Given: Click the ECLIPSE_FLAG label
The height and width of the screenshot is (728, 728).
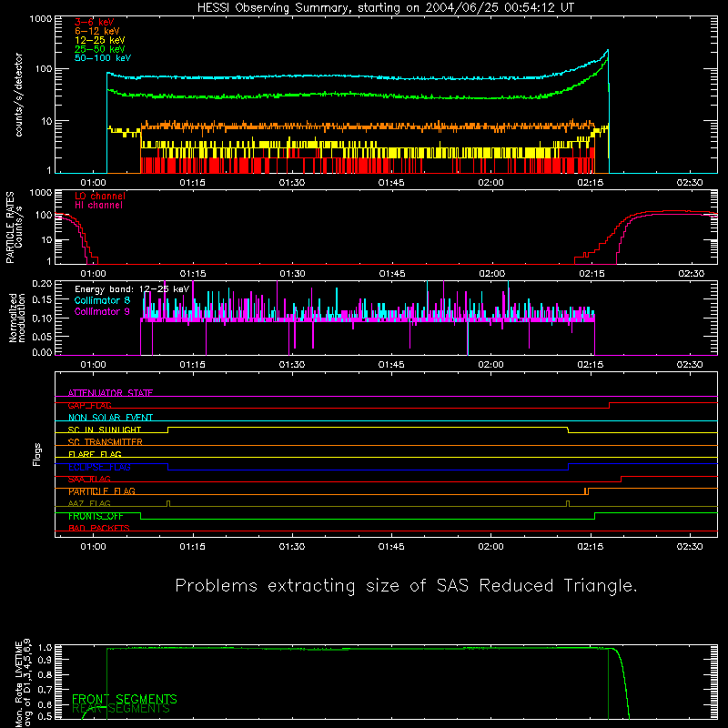Looking at the screenshot, I should coord(99,467).
